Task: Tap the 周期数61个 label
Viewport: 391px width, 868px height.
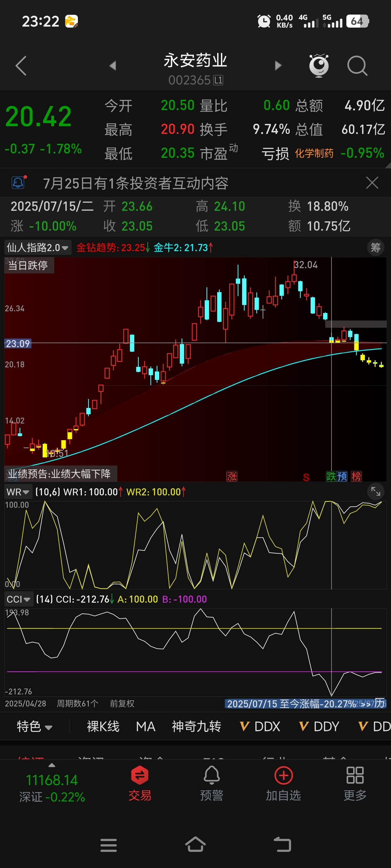Action: click(78, 704)
